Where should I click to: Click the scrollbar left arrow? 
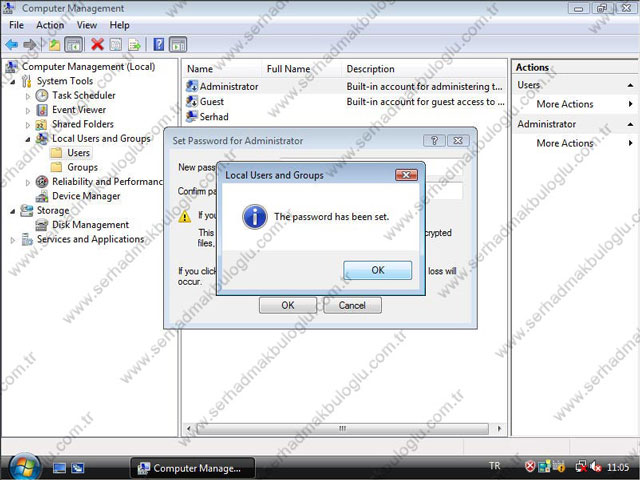189,429
